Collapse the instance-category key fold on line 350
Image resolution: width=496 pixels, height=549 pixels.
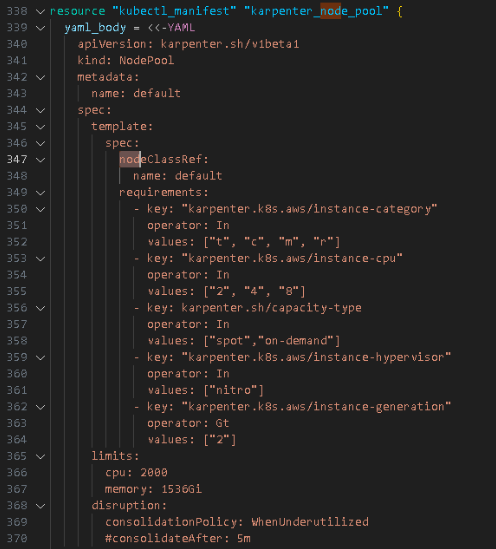click(x=41, y=209)
